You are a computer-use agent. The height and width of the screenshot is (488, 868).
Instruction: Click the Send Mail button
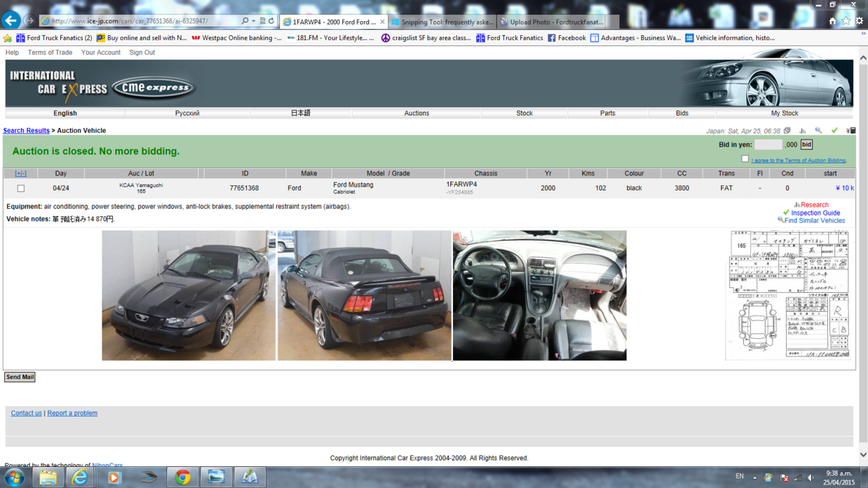[20, 377]
